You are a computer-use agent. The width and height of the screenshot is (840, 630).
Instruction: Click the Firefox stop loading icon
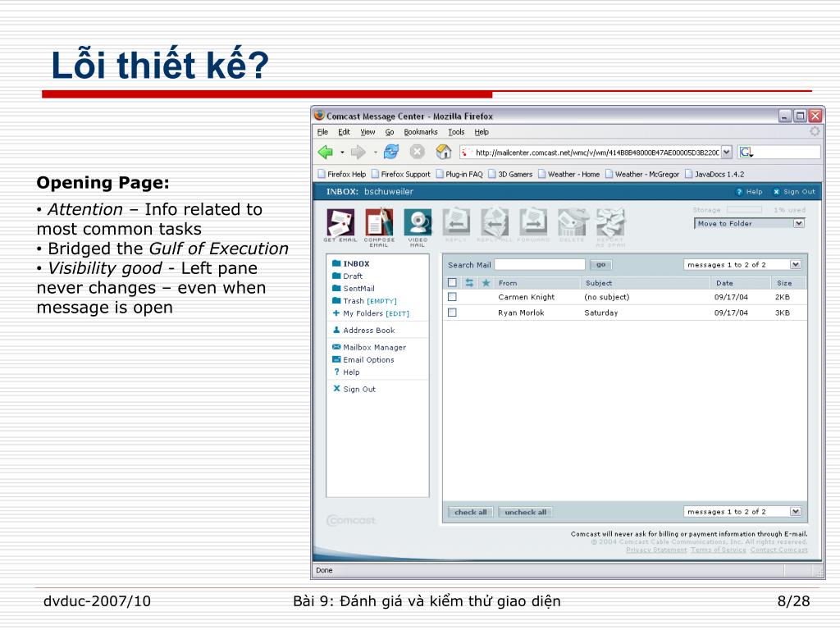(x=418, y=152)
